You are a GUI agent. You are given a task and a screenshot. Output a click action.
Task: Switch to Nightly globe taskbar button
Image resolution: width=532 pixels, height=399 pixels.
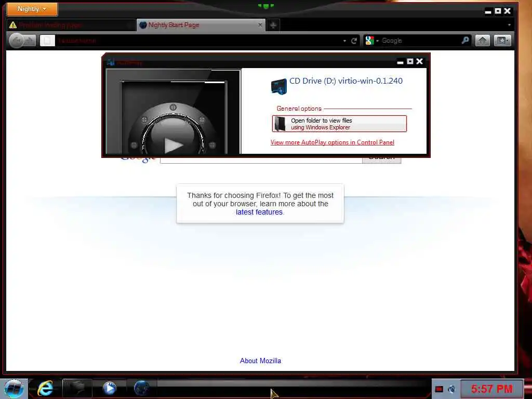141,388
